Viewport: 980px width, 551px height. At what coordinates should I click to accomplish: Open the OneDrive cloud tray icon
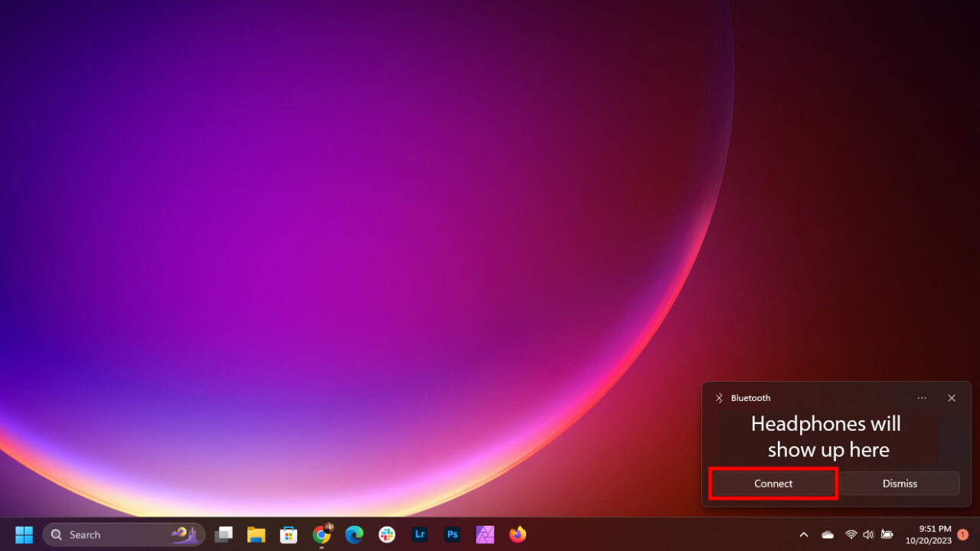(828, 534)
